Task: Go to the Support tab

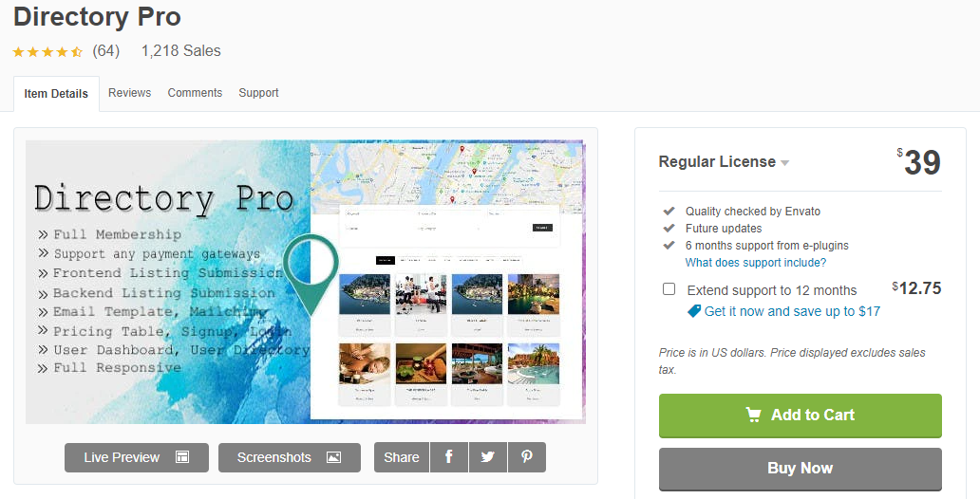Action: pos(258,92)
